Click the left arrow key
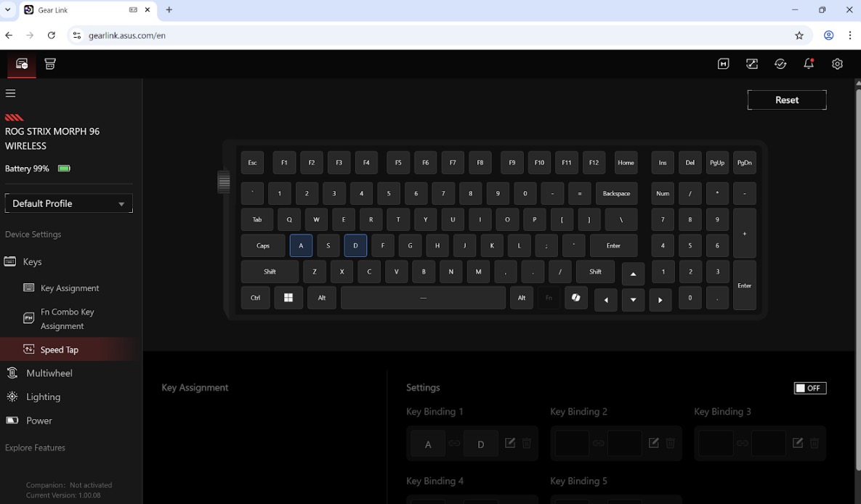Viewport: 861px width, 504px height. coord(606,300)
